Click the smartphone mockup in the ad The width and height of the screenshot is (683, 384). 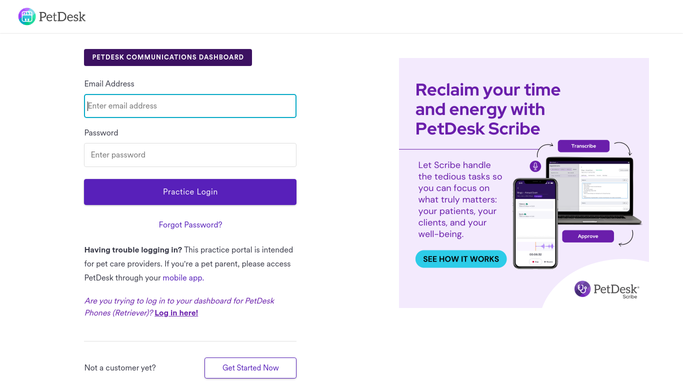click(x=535, y=223)
